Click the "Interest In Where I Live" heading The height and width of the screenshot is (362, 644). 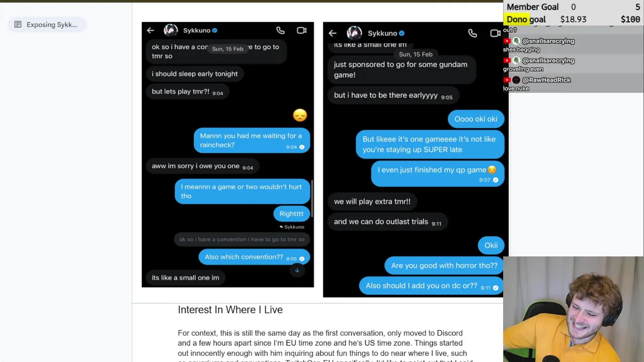click(x=230, y=310)
